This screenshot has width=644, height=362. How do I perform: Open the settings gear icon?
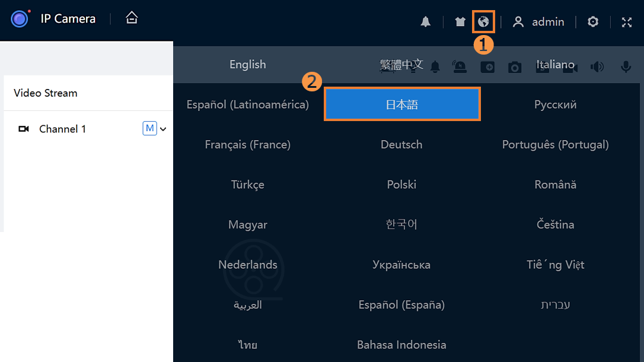tap(592, 22)
